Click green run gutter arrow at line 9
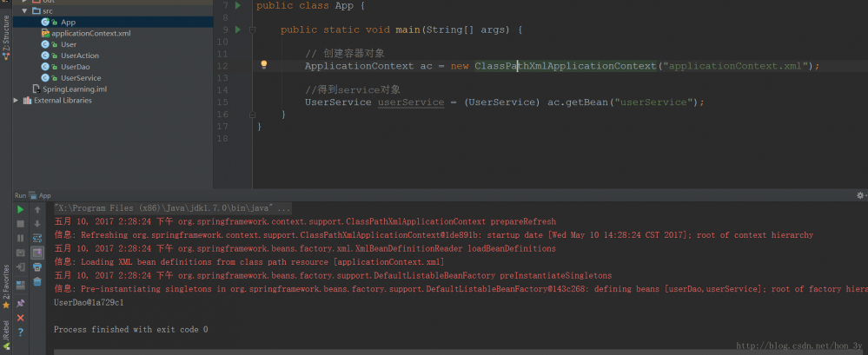 click(238, 30)
